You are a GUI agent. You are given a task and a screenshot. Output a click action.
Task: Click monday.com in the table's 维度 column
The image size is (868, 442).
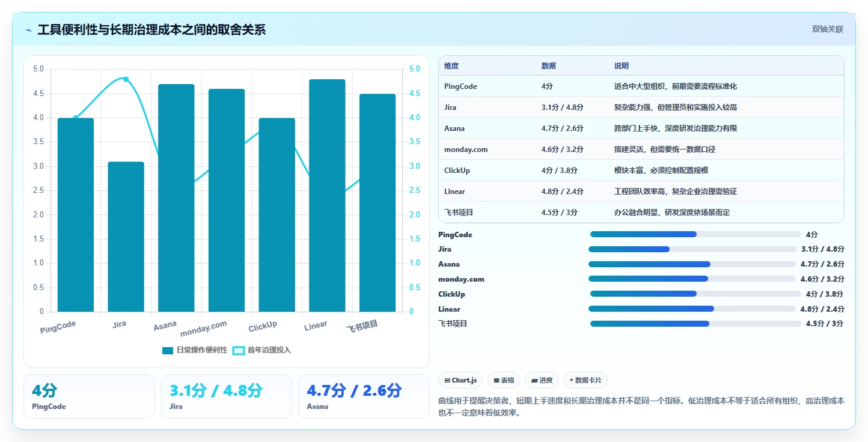click(x=466, y=150)
